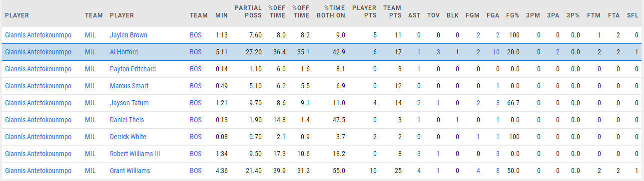Open Jaylen Brown player link

[128, 35]
